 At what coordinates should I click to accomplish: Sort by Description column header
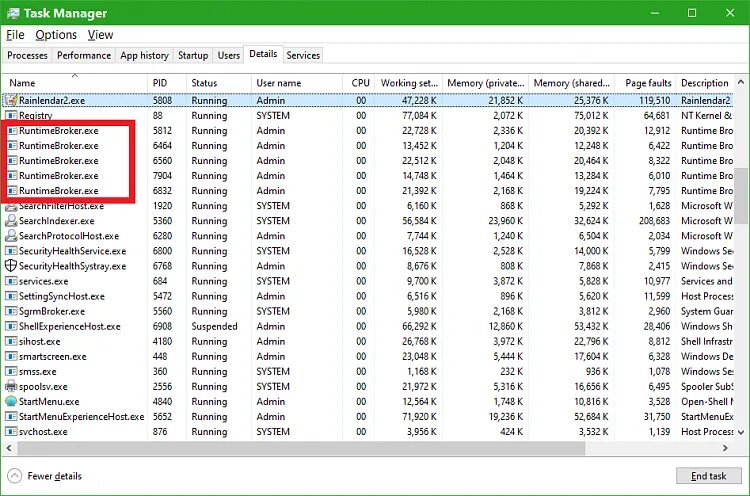(x=705, y=83)
